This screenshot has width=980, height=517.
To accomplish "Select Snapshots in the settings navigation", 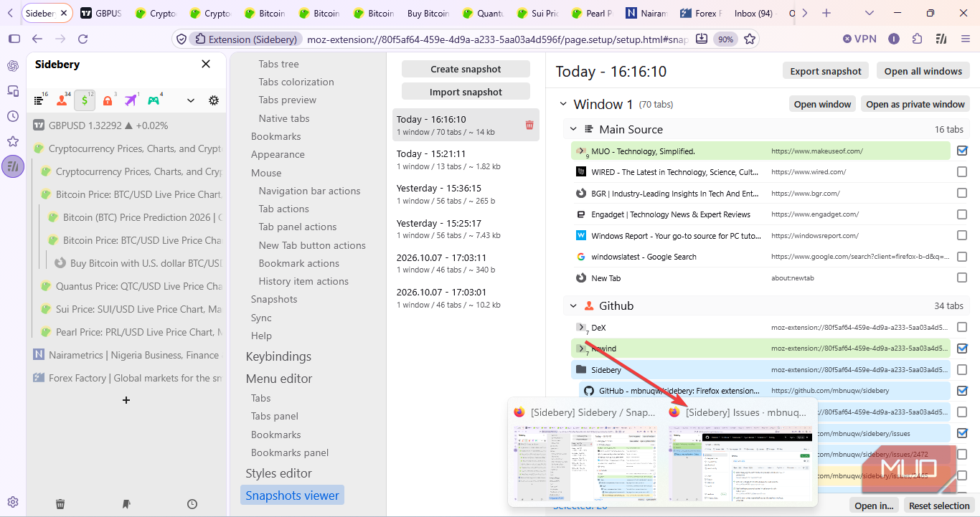I will click(273, 299).
